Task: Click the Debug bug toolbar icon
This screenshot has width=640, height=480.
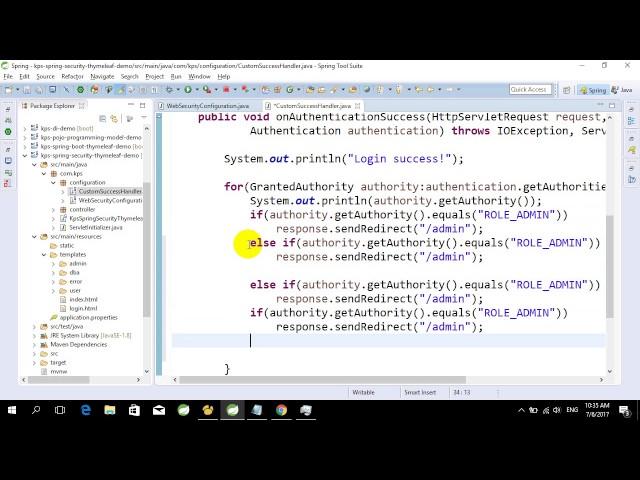Action: 169,89
